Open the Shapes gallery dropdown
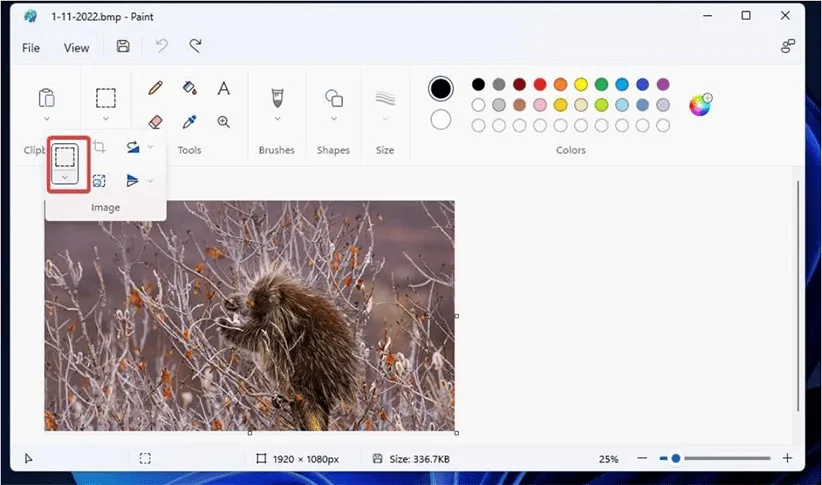822x485 pixels. [333, 118]
